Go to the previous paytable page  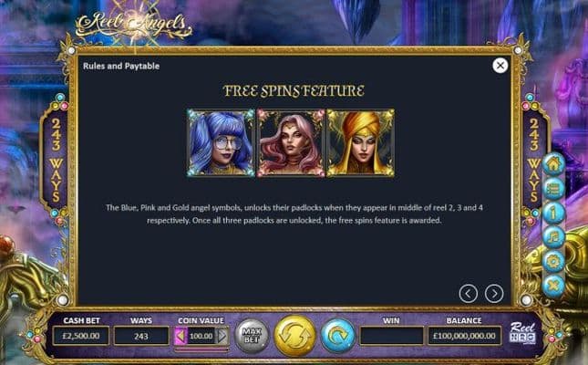point(469,293)
